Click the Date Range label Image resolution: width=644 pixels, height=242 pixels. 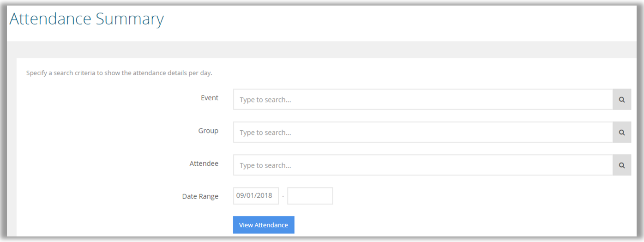[200, 196]
